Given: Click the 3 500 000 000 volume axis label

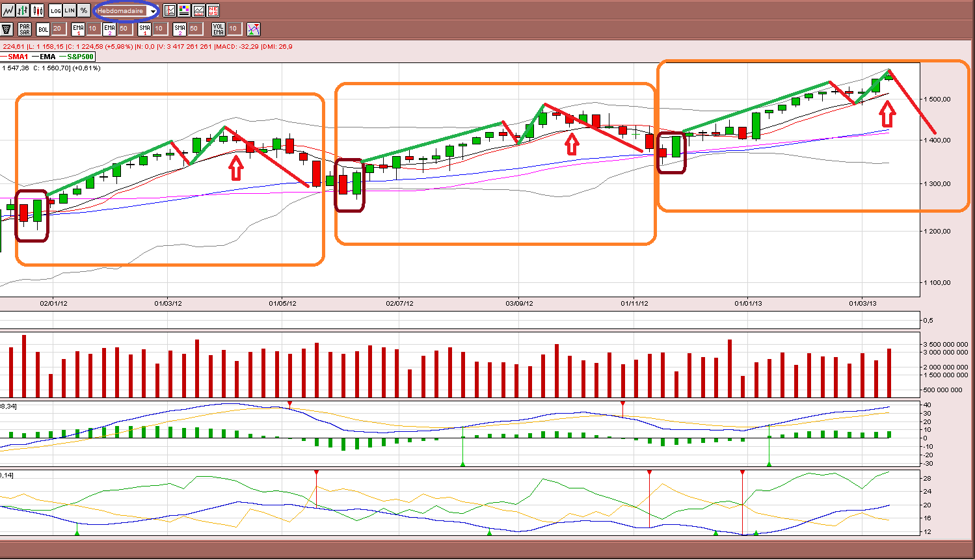Looking at the screenshot, I should click(x=946, y=345).
